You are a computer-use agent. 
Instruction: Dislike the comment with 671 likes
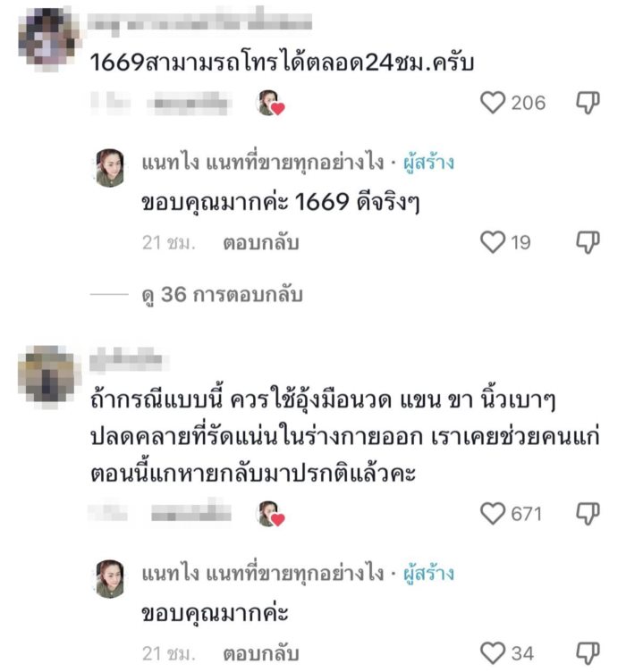pos(588,513)
